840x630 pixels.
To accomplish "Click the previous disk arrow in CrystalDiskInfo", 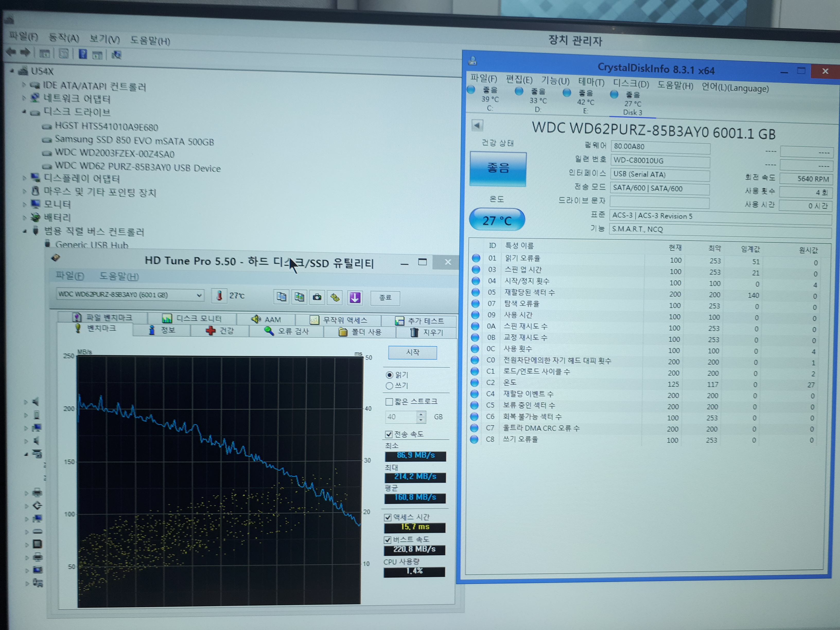I will [477, 125].
